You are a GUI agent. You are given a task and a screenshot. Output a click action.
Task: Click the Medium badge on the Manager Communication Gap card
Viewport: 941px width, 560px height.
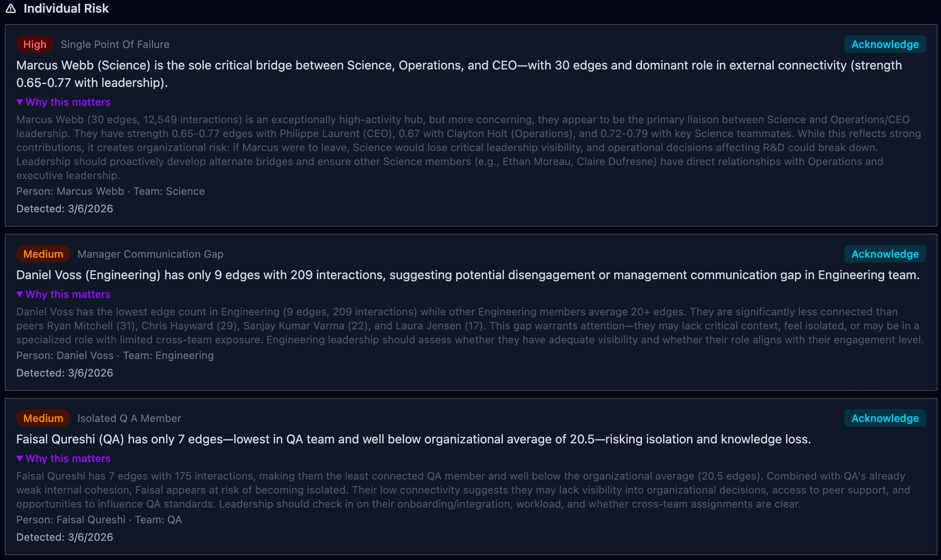point(43,254)
